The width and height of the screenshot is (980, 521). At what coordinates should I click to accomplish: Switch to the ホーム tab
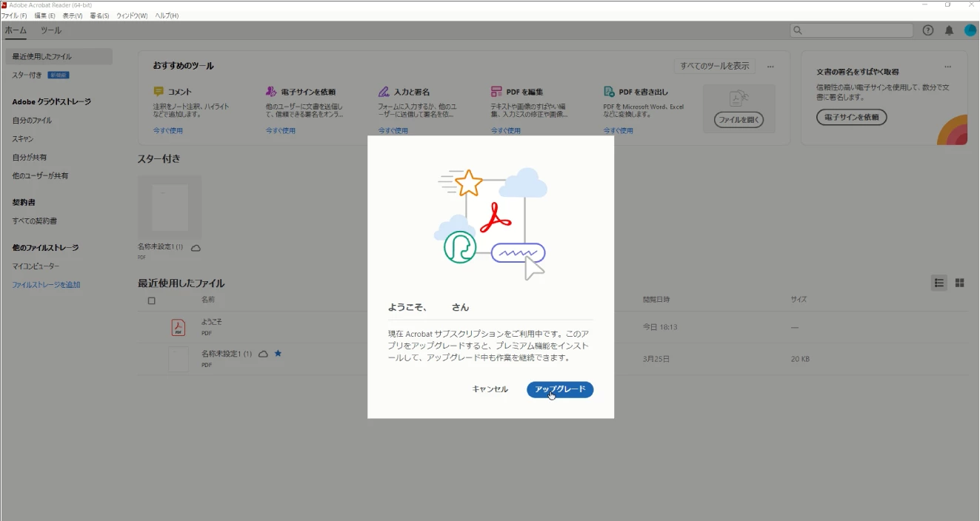[x=16, y=30]
